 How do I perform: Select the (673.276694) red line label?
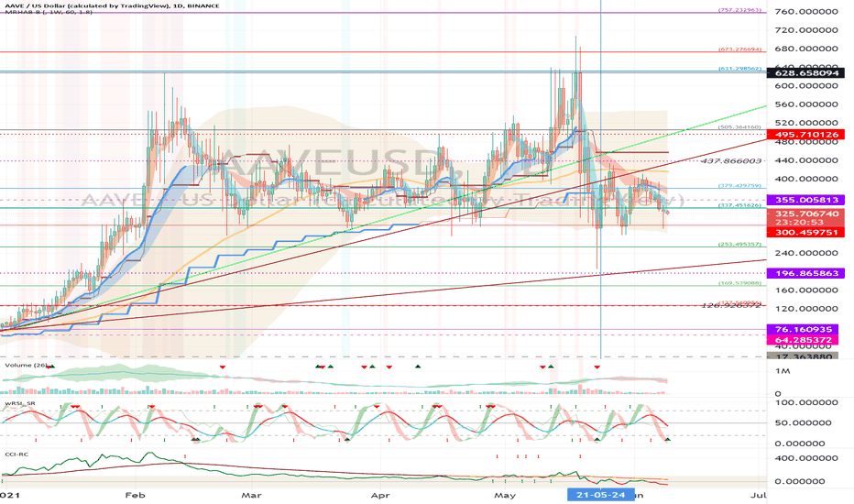coord(739,49)
